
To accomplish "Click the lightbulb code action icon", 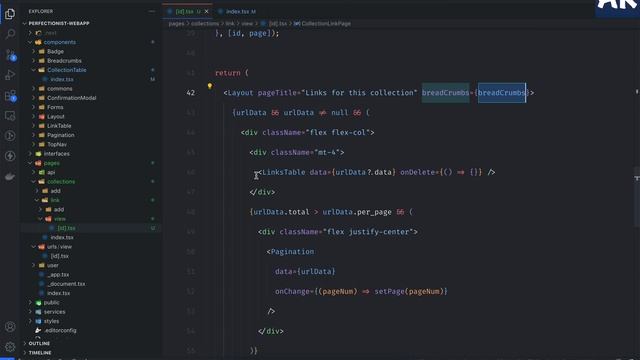I will click(210, 86).
